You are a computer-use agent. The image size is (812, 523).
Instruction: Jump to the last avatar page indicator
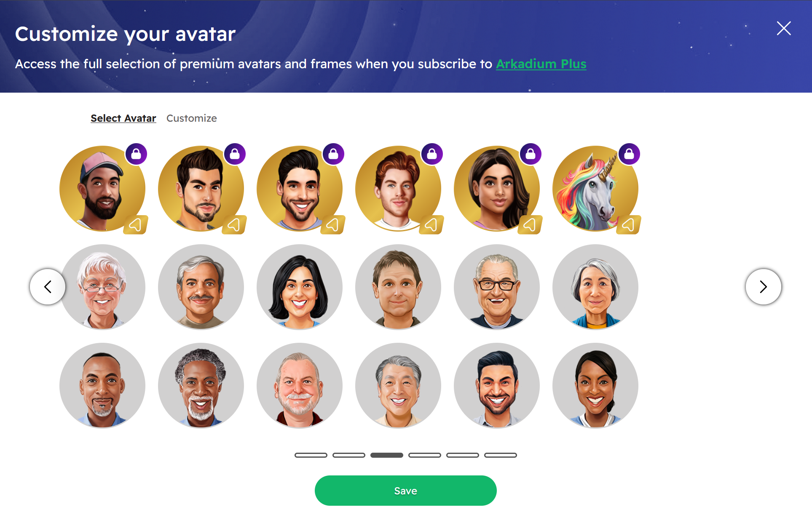(x=501, y=455)
